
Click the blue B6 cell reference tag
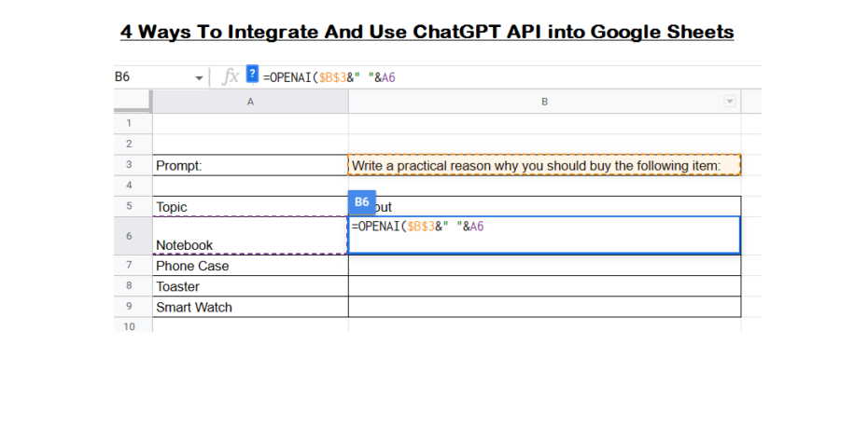[362, 202]
